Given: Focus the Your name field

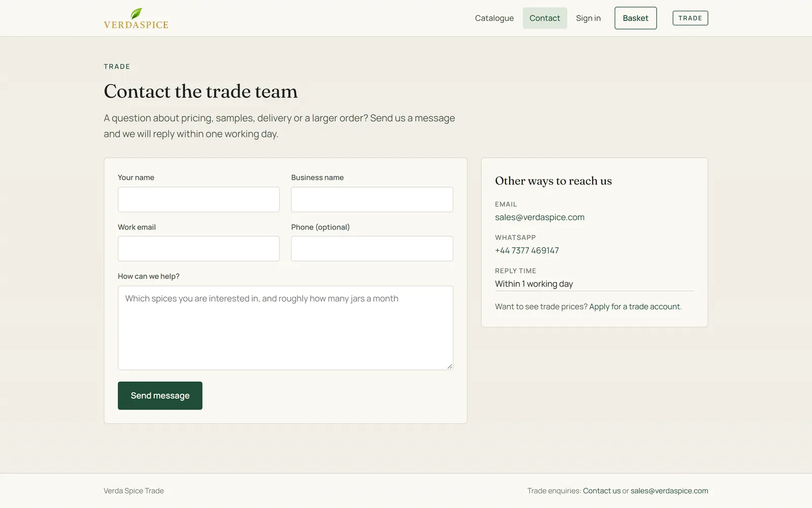Looking at the screenshot, I should pyautogui.click(x=198, y=200).
